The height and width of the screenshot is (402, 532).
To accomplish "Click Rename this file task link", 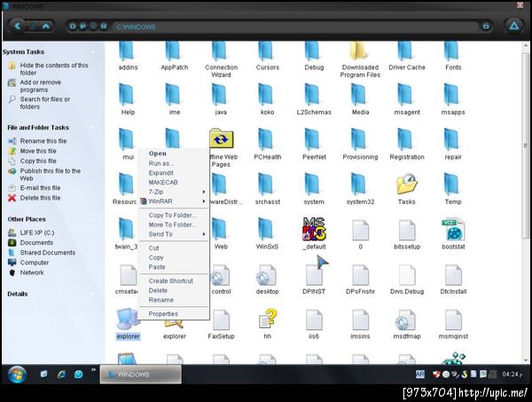I will pyautogui.click(x=43, y=141).
